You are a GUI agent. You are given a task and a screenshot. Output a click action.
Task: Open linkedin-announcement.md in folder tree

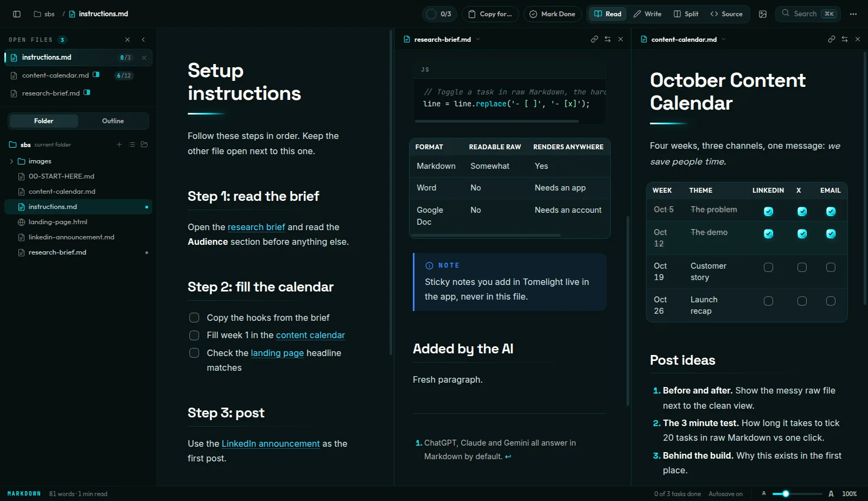pos(78,237)
